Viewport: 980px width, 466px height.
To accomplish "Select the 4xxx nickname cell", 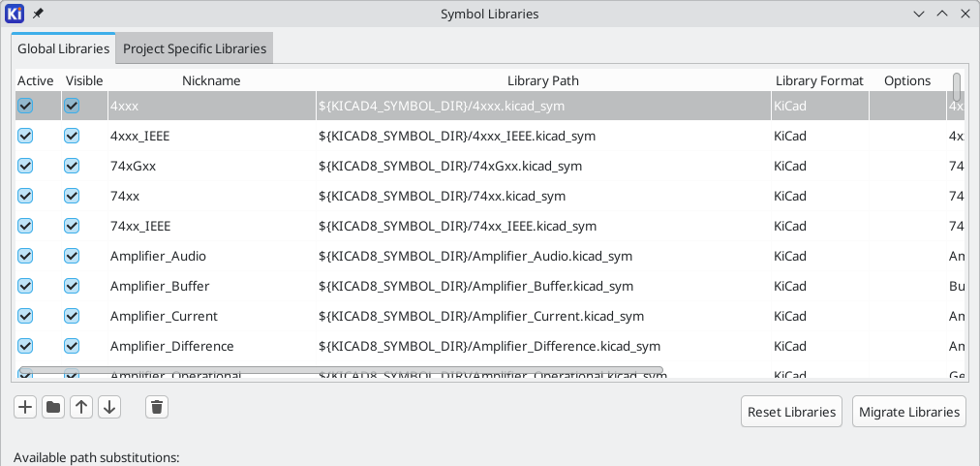I will [x=212, y=106].
